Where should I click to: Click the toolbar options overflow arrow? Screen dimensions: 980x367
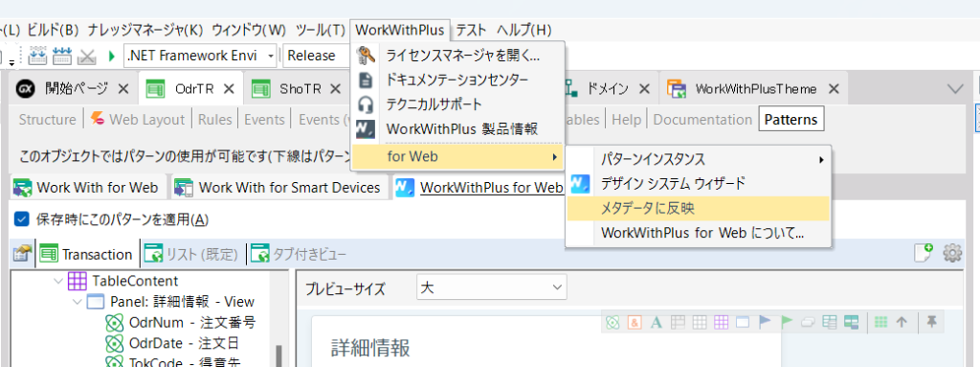point(11,61)
